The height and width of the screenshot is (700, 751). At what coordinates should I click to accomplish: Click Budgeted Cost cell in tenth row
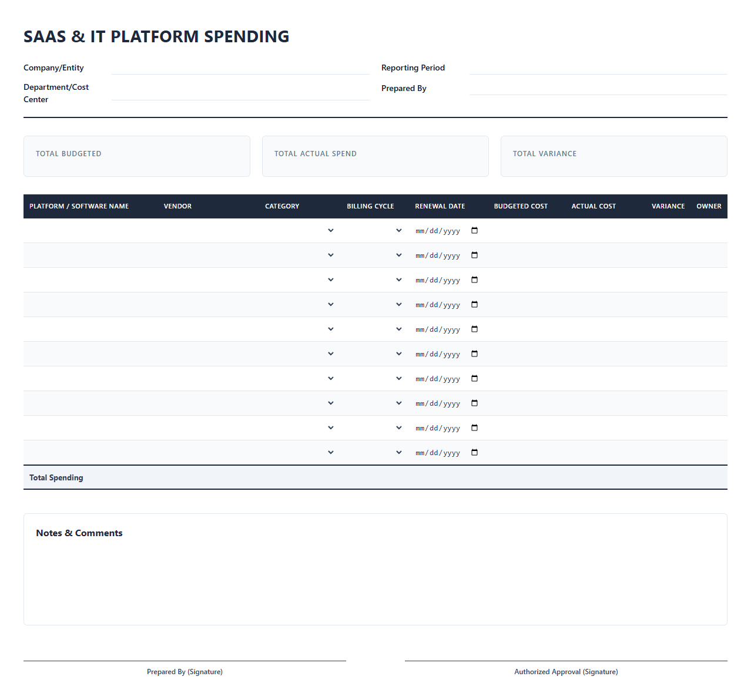tap(527, 453)
